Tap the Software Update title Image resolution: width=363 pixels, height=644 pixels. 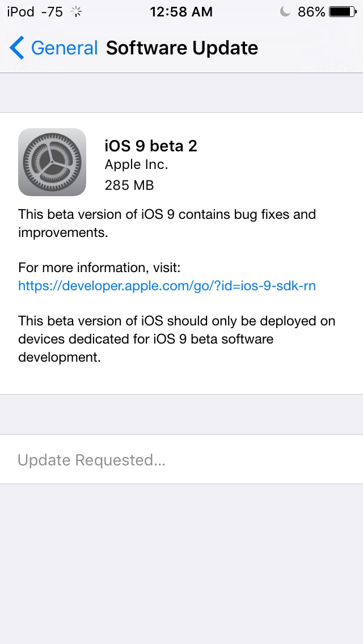point(182,48)
